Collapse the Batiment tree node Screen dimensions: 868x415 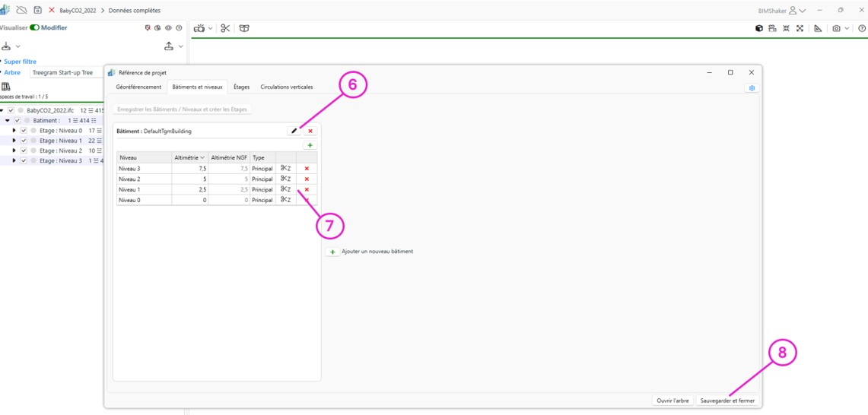coord(8,120)
